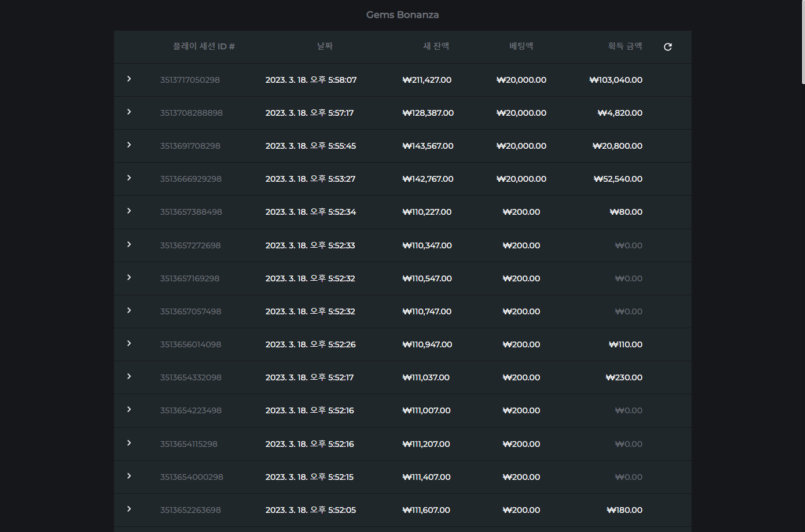Click the new balance ₩111,007.00

(x=427, y=410)
